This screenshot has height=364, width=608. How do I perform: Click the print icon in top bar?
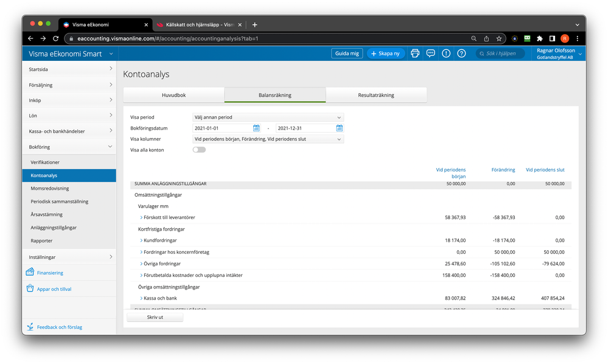tap(415, 54)
